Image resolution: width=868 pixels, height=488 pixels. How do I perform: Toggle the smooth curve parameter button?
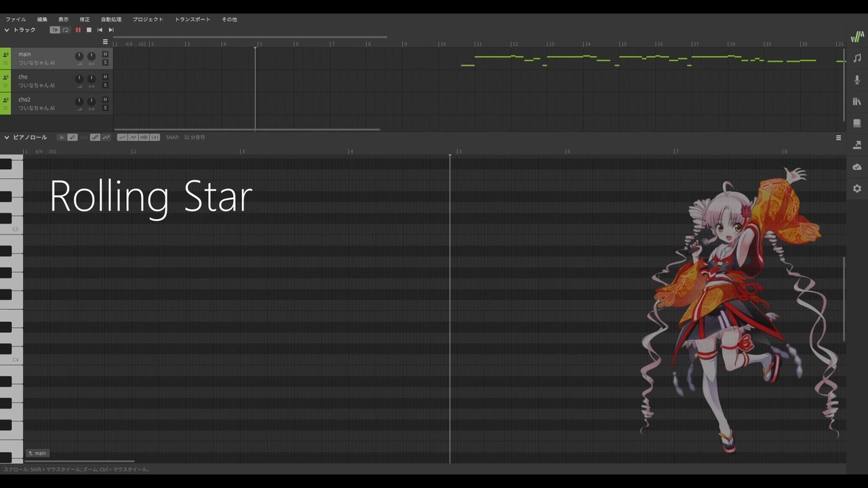pyautogui.click(x=123, y=138)
